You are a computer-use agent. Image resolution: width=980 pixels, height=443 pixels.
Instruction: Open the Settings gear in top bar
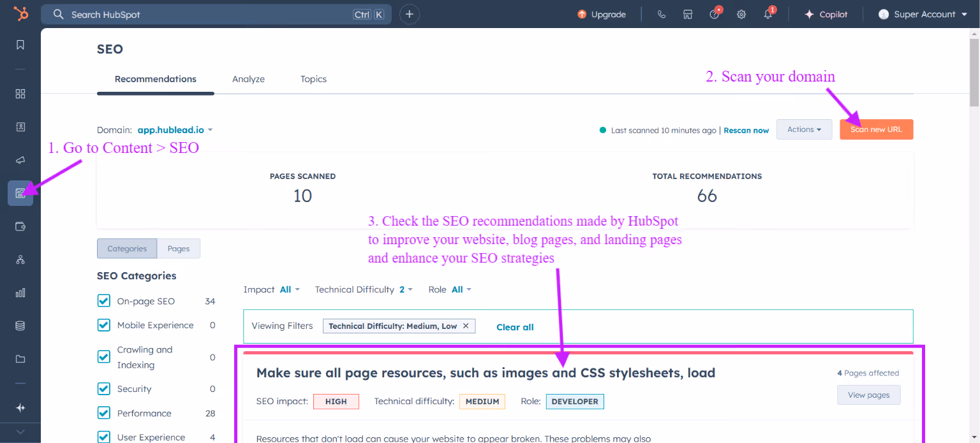(x=741, y=13)
